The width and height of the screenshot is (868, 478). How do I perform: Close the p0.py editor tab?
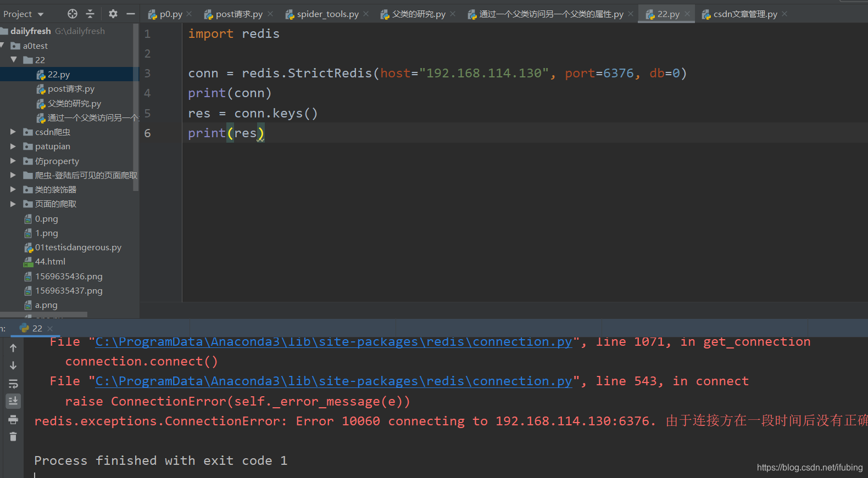coord(190,14)
